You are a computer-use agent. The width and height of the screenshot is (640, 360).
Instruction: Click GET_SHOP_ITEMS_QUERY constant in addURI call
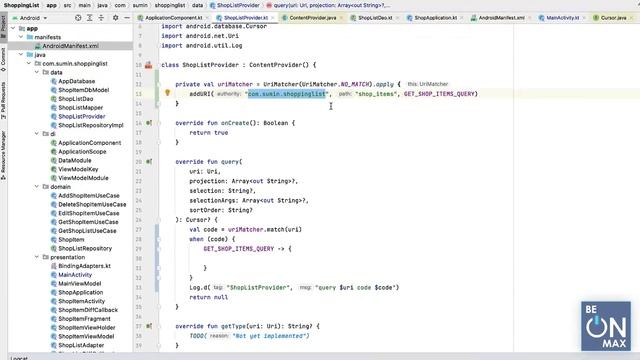click(439, 94)
